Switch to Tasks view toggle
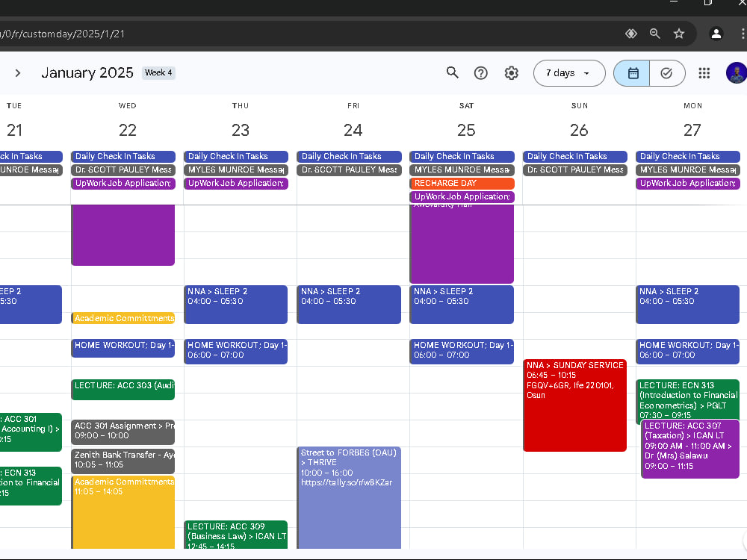Viewport: 747px width, 560px height. click(667, 73)
